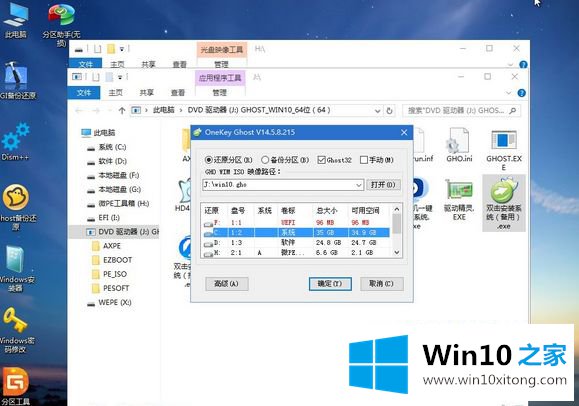Click the partition list scroll-down arrow
The width and height of the screenshot is (579, 406).
tap(397, 253)
